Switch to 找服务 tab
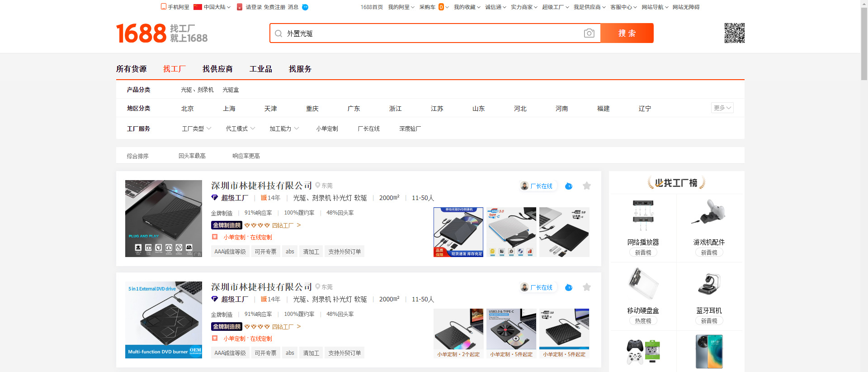868x372 pixels. click(x=300, y=69)
